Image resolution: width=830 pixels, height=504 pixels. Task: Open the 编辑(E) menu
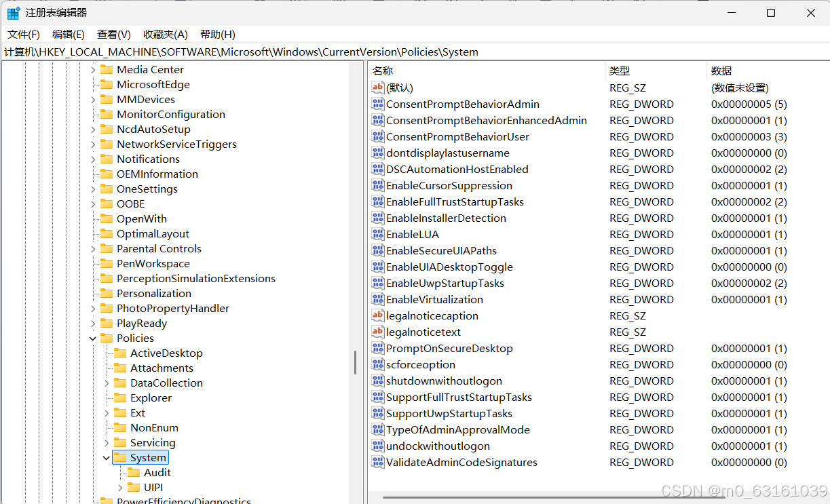[x=69, y=35]
